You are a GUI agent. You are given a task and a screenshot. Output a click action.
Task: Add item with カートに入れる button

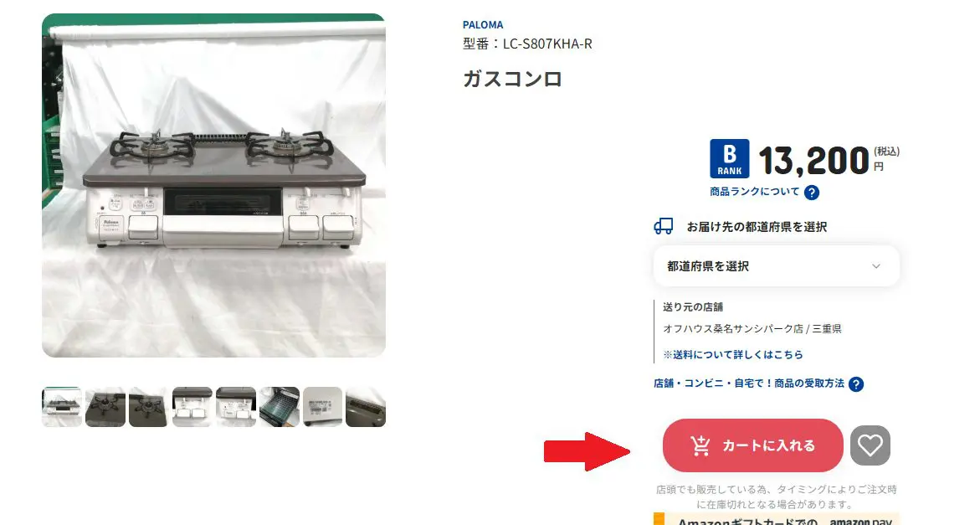tap(752, 445)
